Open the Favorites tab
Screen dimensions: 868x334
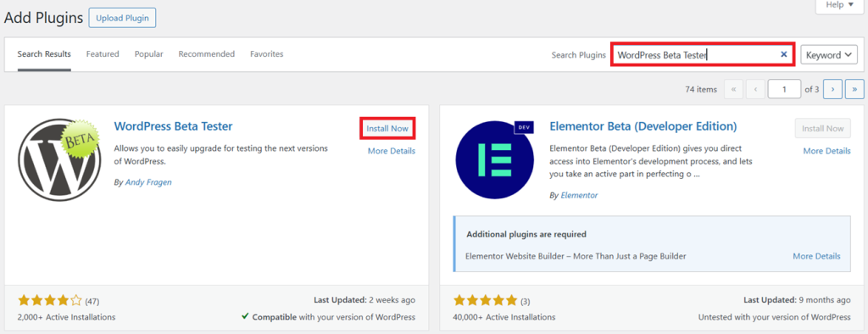(x=267, y=54)
